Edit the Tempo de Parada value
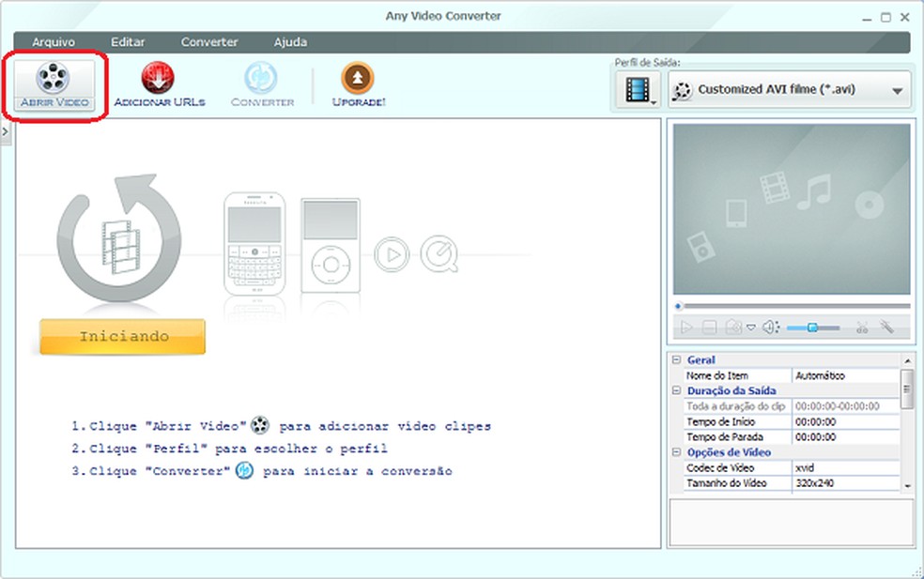Image resolution: width=924 pixels, height=579 pixels. click(846, 437)
